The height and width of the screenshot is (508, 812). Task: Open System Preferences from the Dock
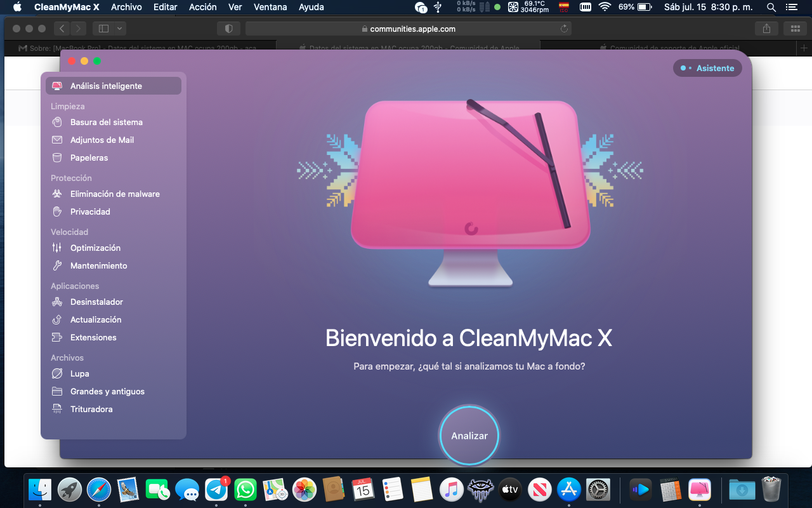click(x=598, y=490)
